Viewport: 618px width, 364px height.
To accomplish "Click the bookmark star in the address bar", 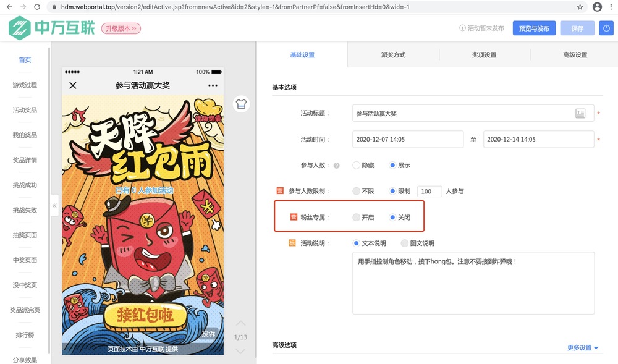I will tap(580, 7).
